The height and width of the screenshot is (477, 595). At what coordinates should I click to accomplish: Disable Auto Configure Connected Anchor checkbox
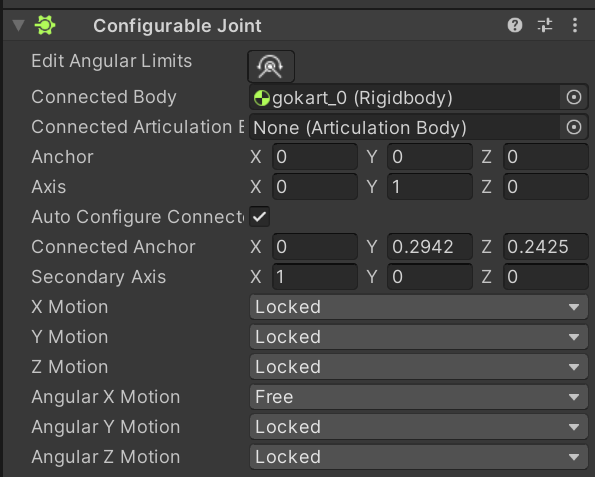click(x=260, y=217)
